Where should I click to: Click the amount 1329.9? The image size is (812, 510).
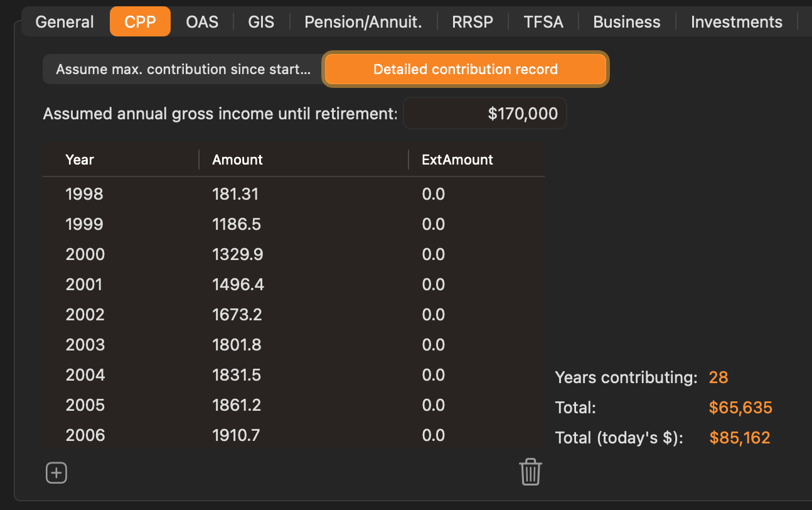(x=238, y=254)
